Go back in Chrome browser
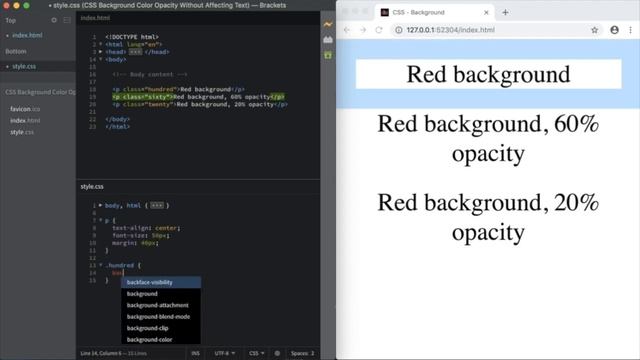 [347, 30]
